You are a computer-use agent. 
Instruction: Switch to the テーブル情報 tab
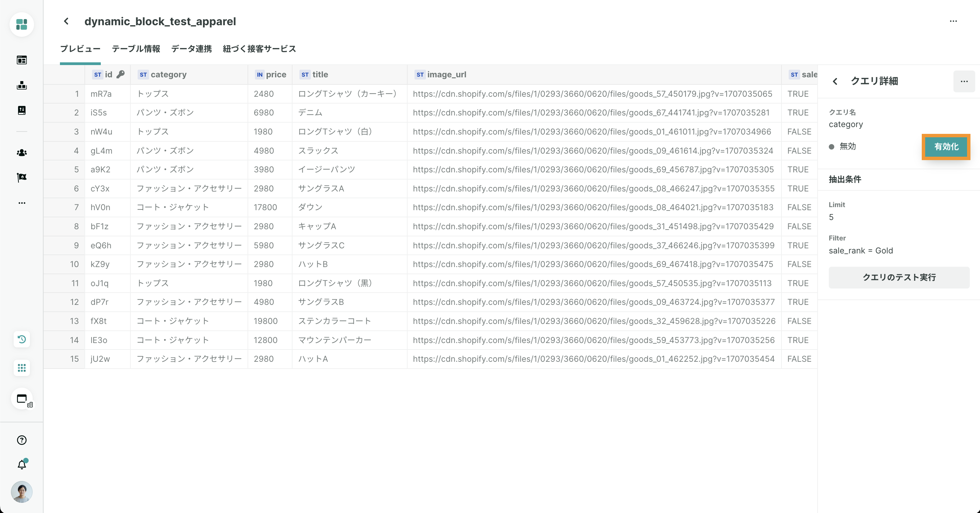point(136,49)
